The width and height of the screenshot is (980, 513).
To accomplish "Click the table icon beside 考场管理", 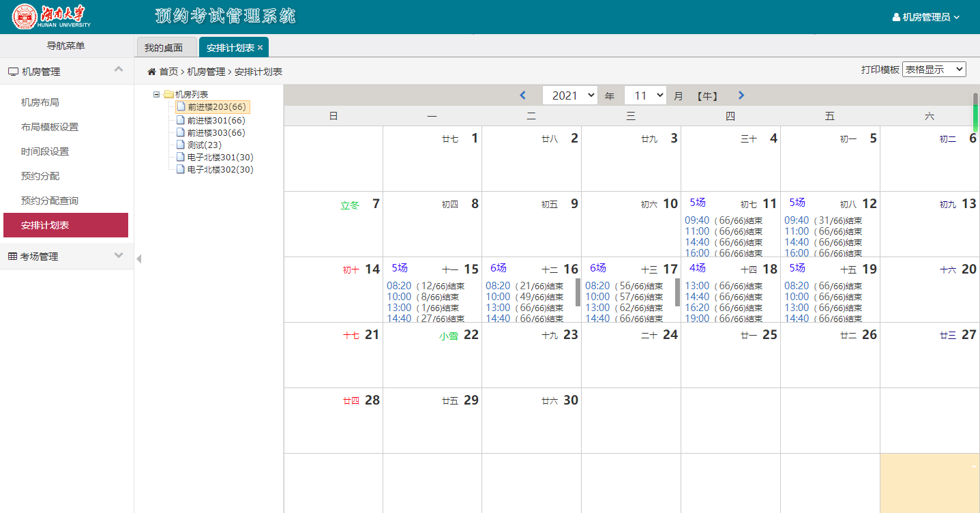I will click(x=12, y=256).
